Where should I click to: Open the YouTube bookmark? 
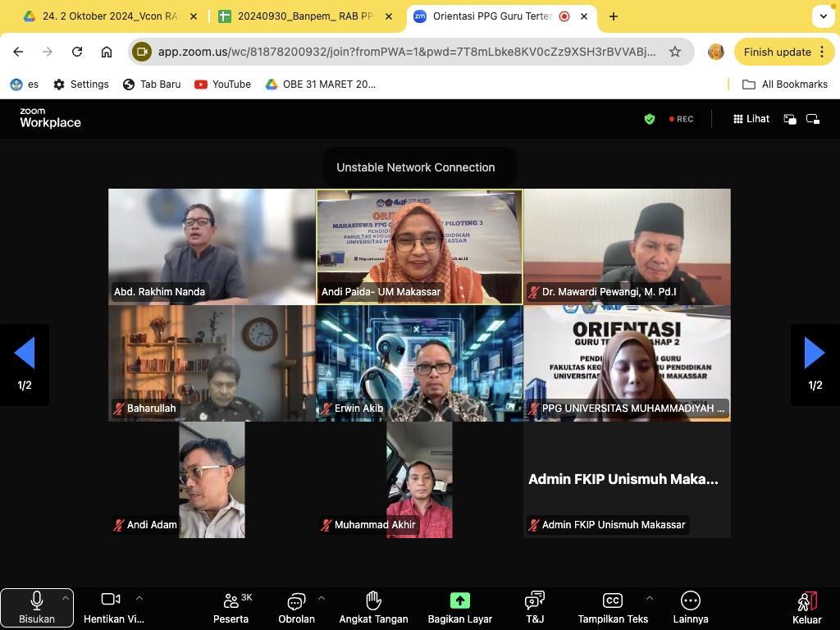[x=222, y=84]
